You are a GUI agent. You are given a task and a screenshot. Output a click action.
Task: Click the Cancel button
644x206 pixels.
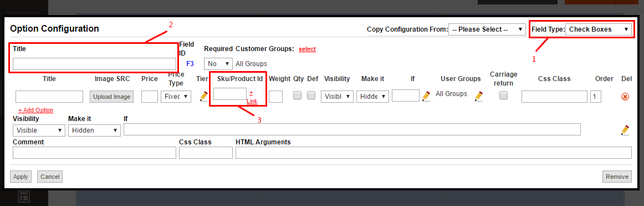(x=50, y=177)
